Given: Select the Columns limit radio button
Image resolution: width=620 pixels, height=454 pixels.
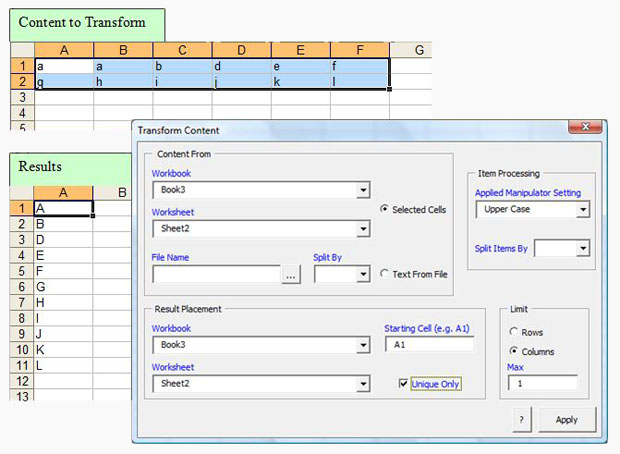Looking at the screenshot, I should (x=515, y=352).
